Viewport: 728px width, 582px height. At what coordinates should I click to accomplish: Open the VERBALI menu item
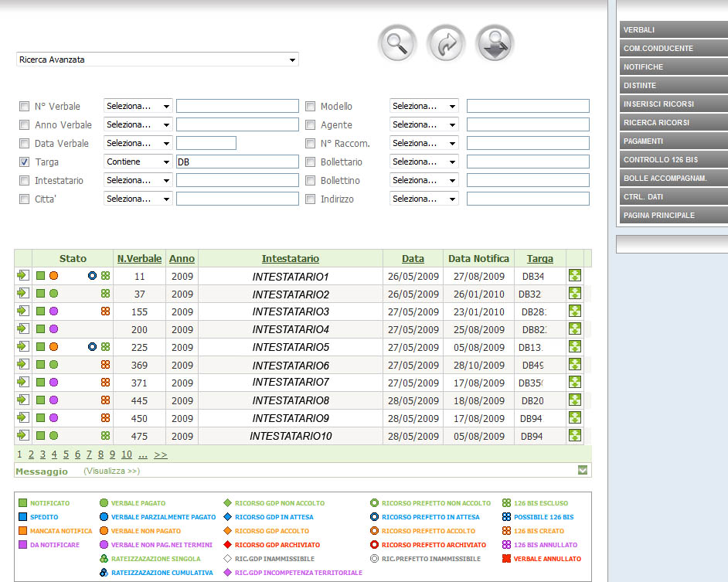[674, 29]
